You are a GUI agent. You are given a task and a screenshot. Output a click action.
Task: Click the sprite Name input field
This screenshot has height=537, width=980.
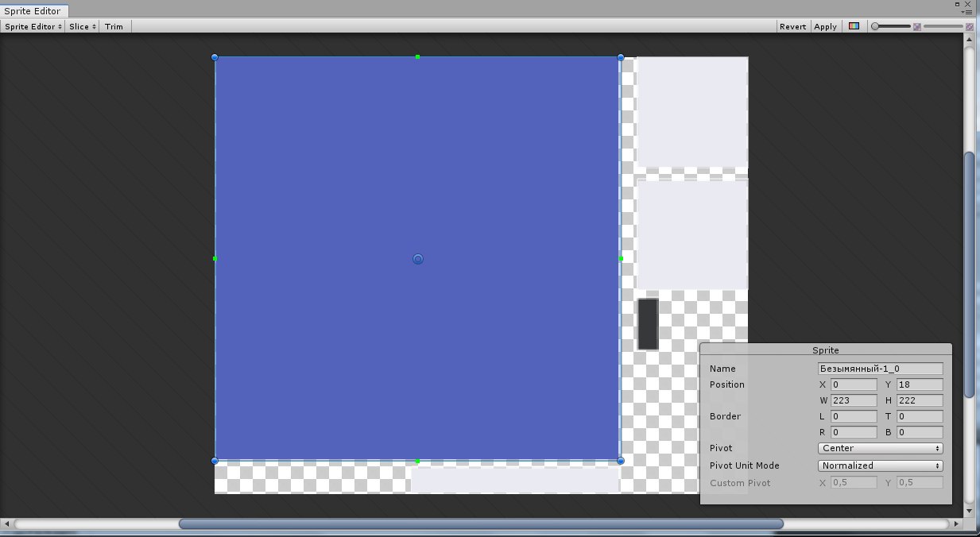coord(881,369)
